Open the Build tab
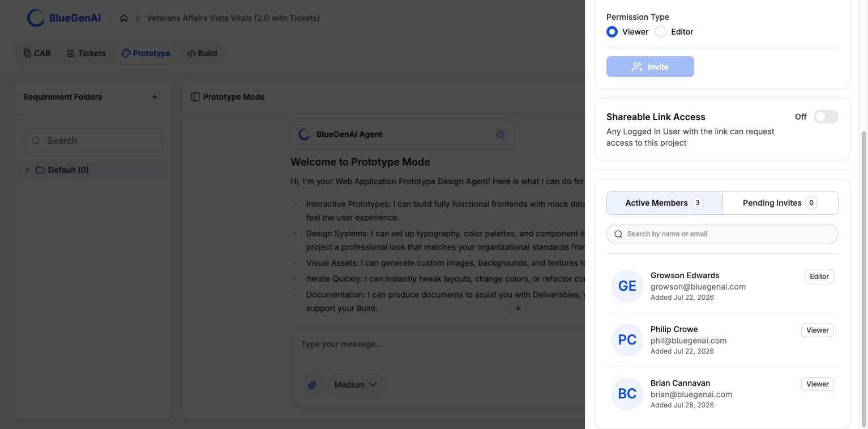Image resolution: width=868 pixels, height=429 pixels. 202,53
